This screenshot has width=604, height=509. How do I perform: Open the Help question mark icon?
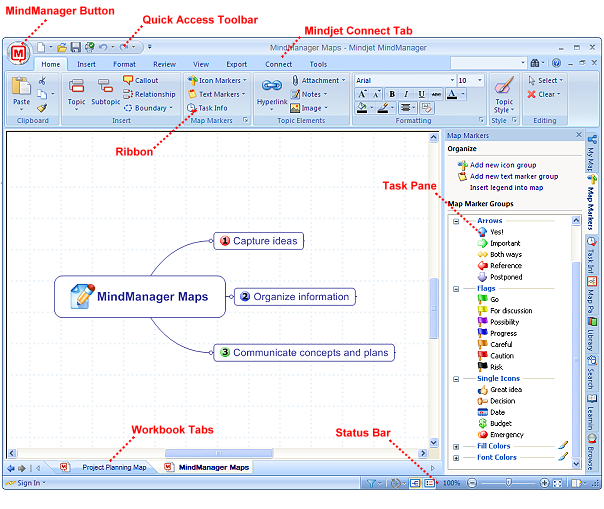point(556,63)
